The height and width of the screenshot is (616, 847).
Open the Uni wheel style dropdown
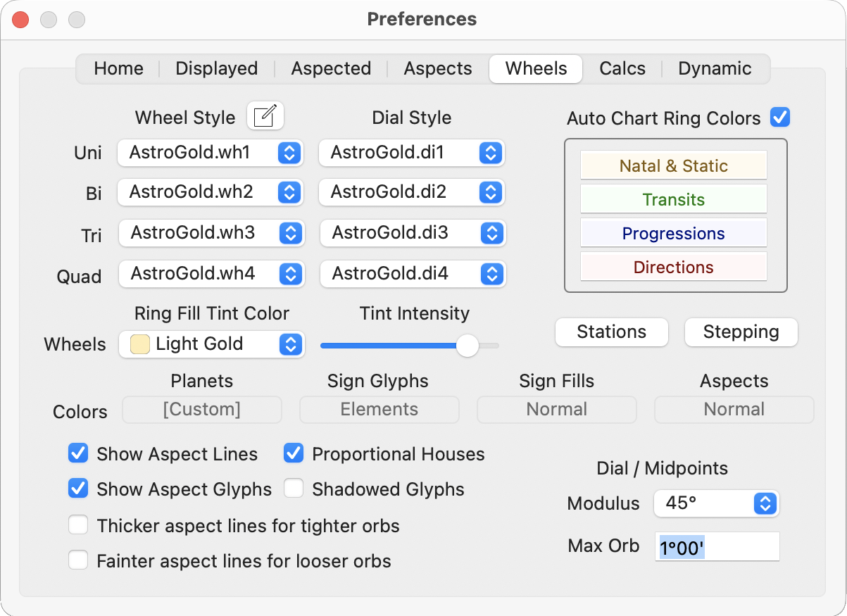(289, 153)
